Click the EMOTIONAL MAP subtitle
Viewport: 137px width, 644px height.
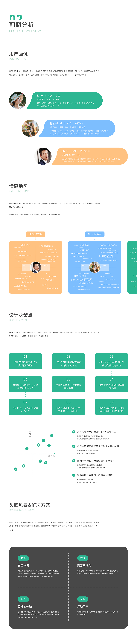19,191
